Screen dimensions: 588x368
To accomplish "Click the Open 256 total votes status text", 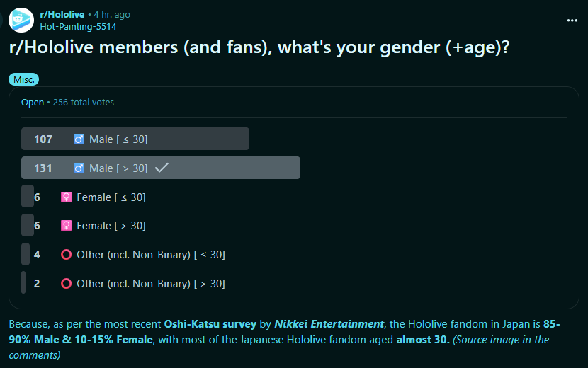I will pyautogui.click(x=67, y=103).
